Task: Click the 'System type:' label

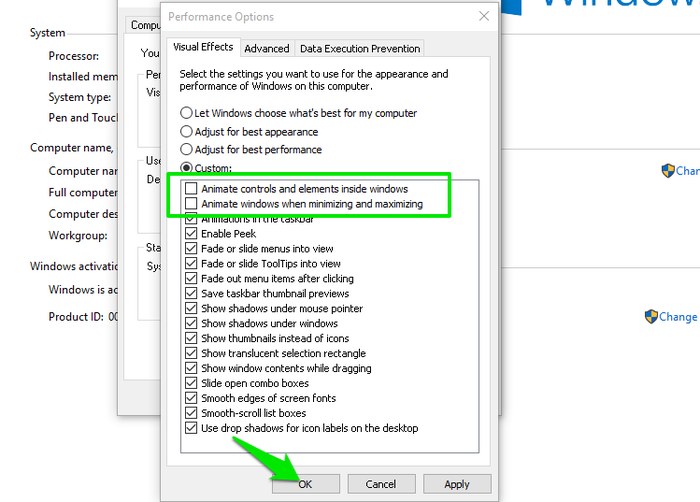Action: [x=79, y=97]
